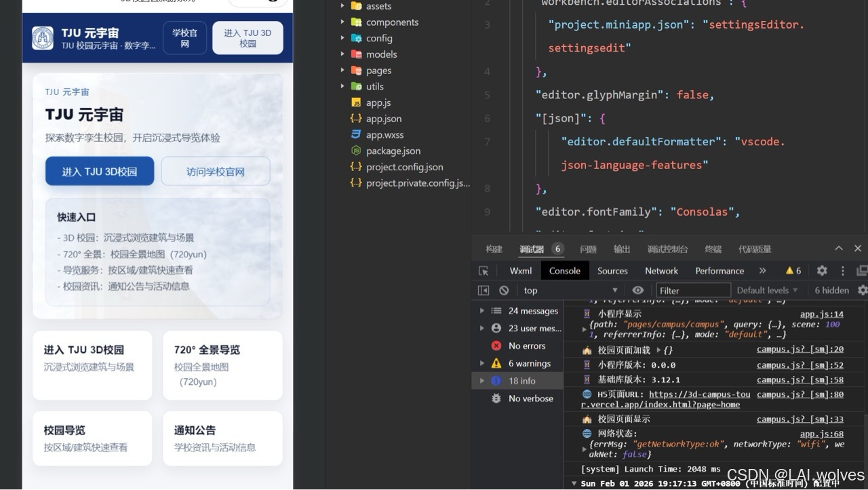Viewport: 868px width, 490px height.
Task: Open the devtools three-dot menu
Action: [843, 271]
